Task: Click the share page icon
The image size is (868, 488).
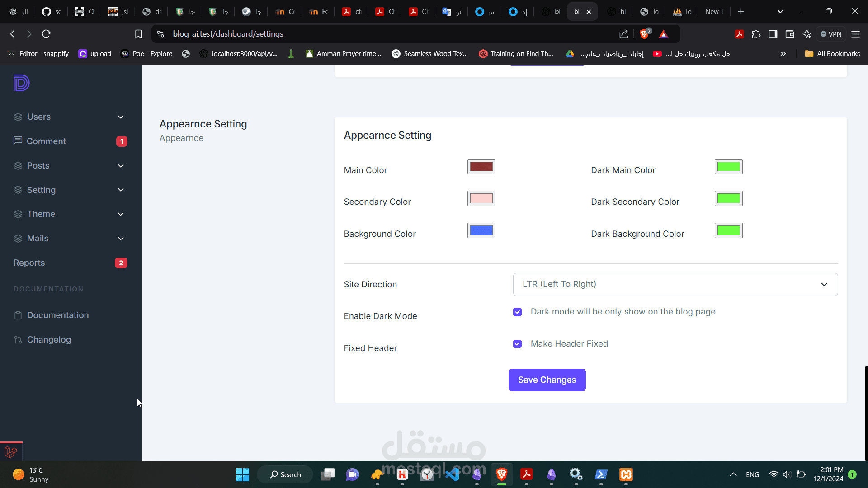Action: [624, 34]
